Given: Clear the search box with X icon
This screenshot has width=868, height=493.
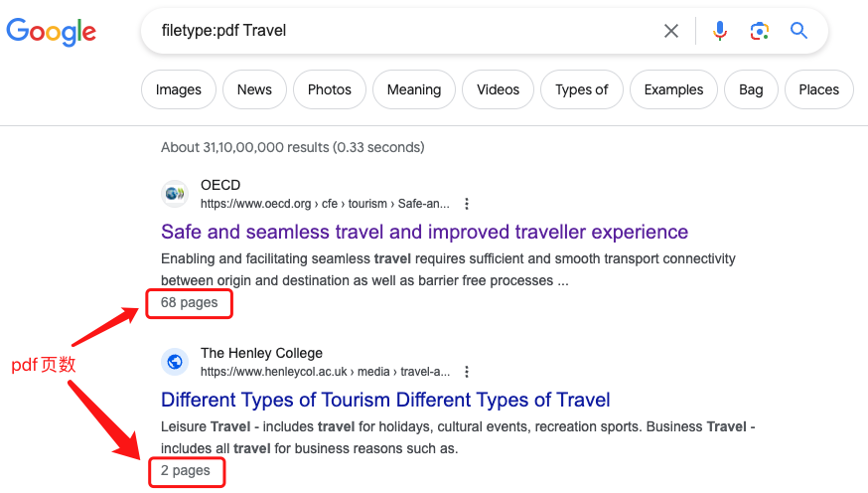Looking at the screenshot, I should [671, 31].
